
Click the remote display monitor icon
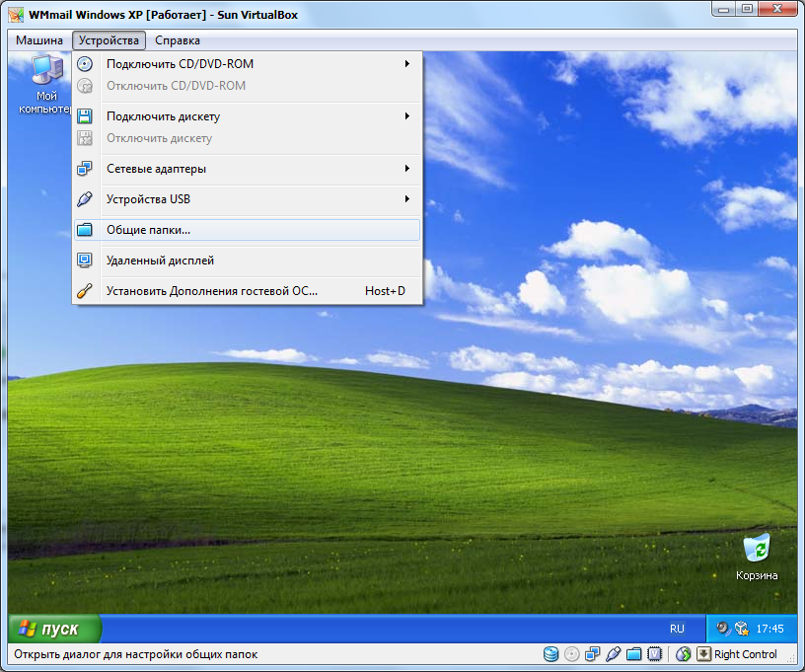tap(85, 261)
